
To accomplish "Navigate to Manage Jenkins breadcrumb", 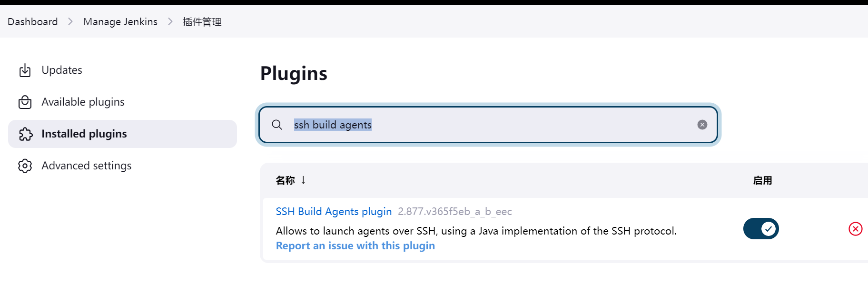I will (120, 21).
